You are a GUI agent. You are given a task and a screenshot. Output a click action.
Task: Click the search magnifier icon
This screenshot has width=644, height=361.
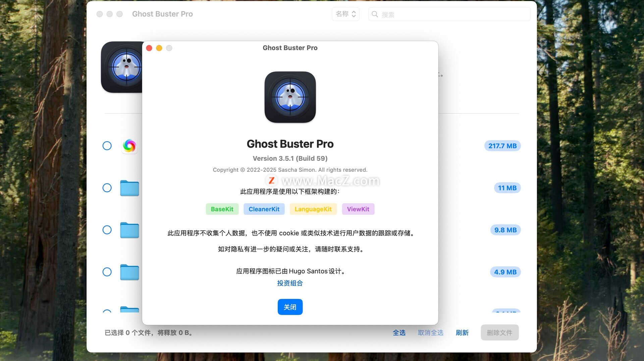(375, 14)
